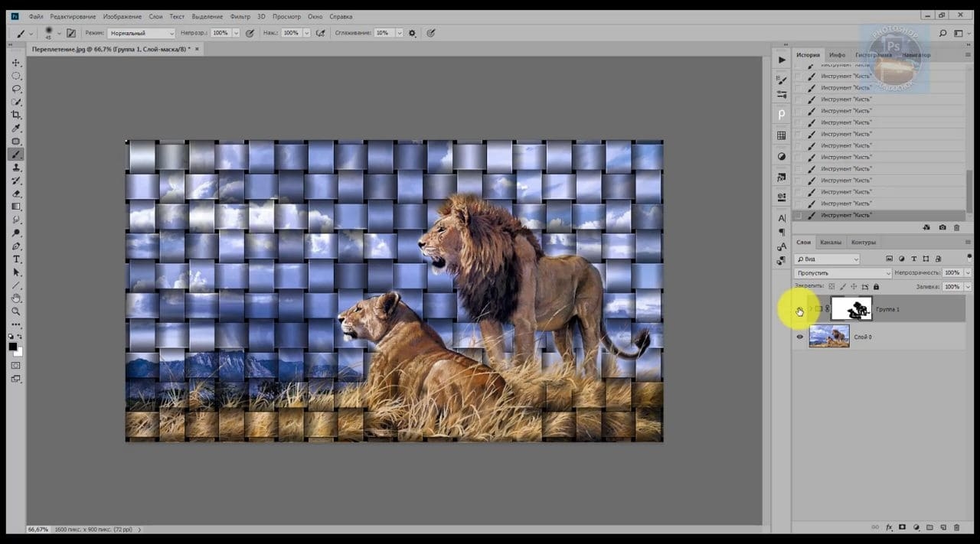Delete layer with Layers trash icon
The width and height of the screenshot is (980, 544).
pyautogui.click(x=957, y=527)
